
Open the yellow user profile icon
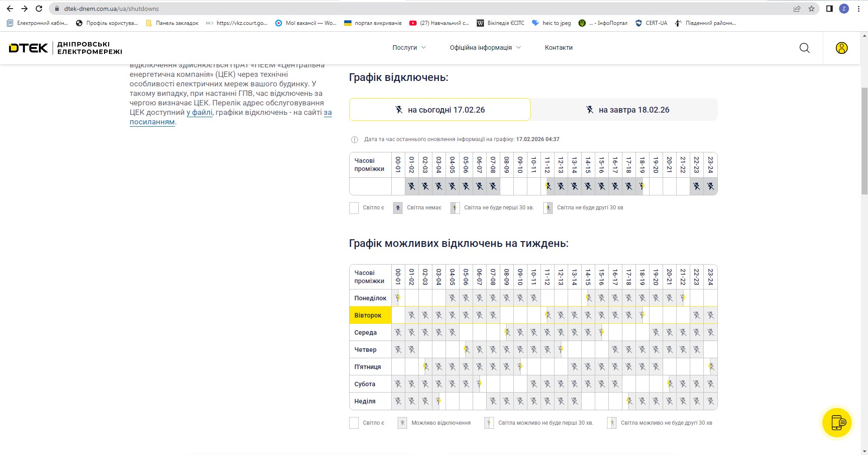tap(841, 48)
